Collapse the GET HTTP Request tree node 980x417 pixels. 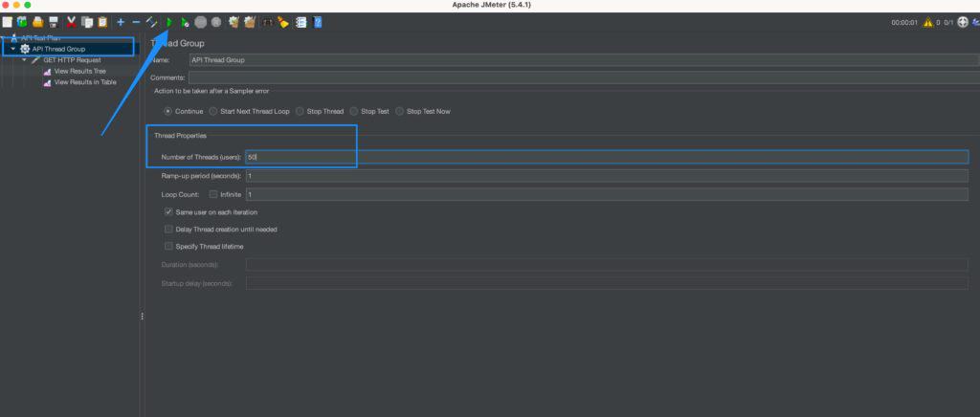point(24,60)
